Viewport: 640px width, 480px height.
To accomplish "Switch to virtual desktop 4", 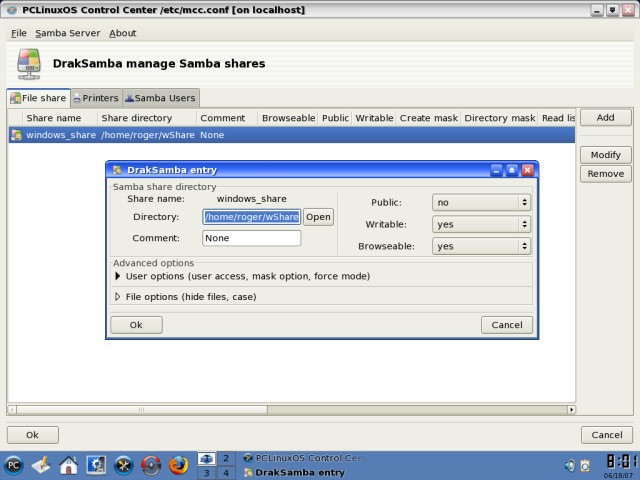I will click(x=226, y=473).
